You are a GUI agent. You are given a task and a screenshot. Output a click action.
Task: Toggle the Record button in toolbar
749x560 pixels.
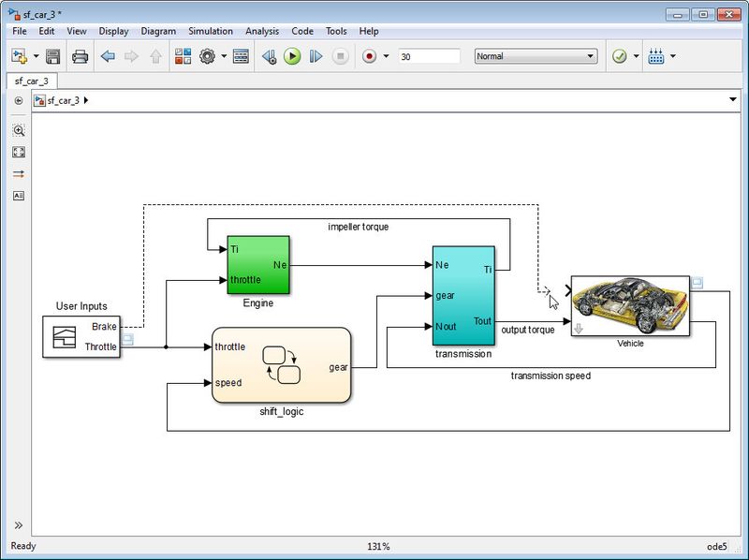pyautogui.click(x=369, y=57)
